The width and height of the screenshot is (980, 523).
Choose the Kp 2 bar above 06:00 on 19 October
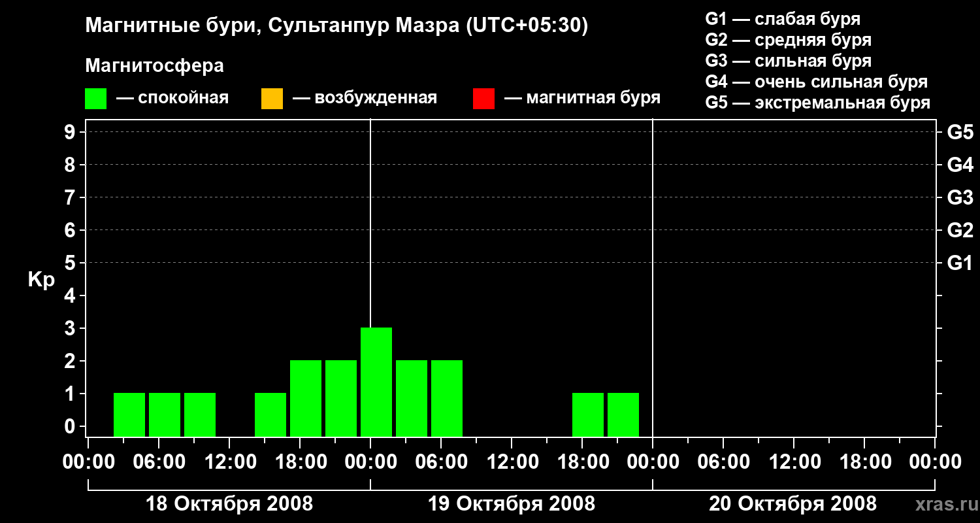point(447,398)
